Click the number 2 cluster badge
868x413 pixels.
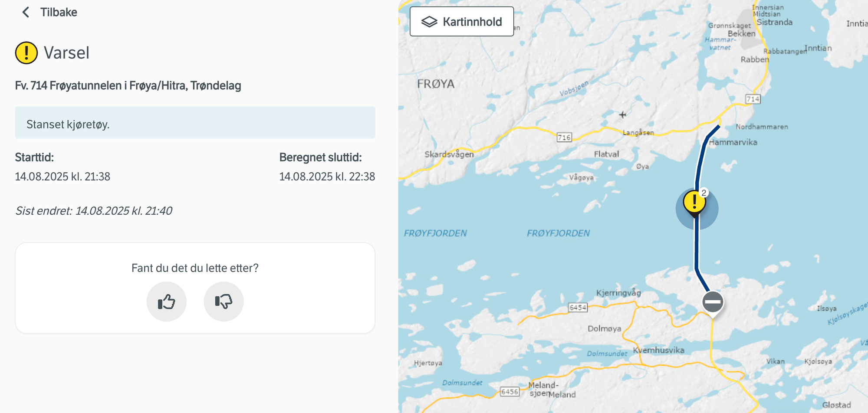click(x=704, y=193)
